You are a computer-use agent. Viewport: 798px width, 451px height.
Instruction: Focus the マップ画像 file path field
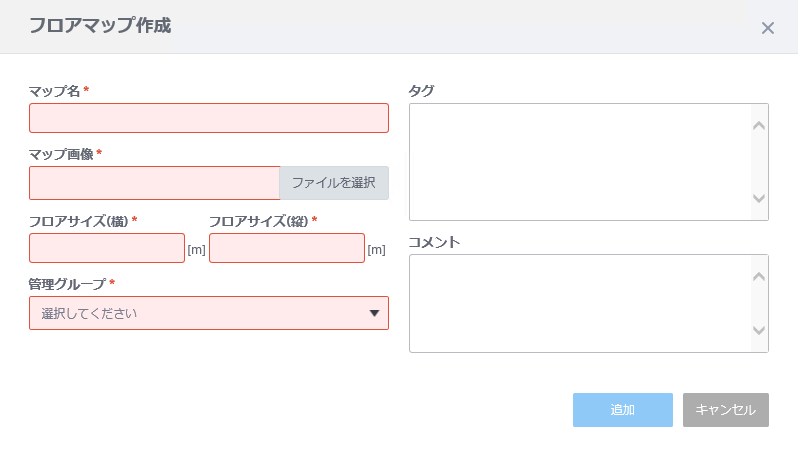[154, 183]
